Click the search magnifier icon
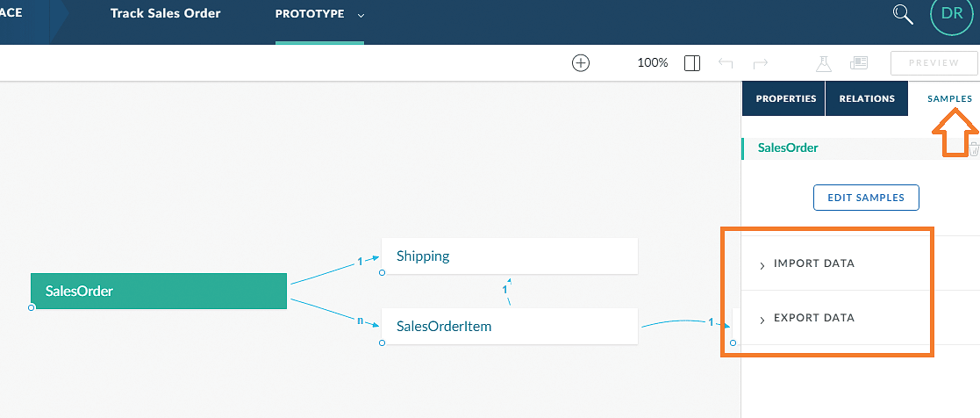 tap(903, 13)
